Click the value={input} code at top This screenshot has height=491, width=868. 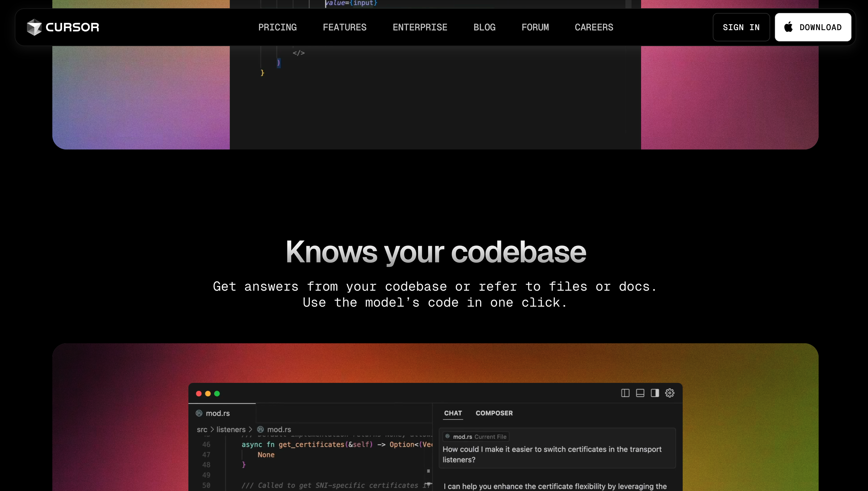(351, 3)
